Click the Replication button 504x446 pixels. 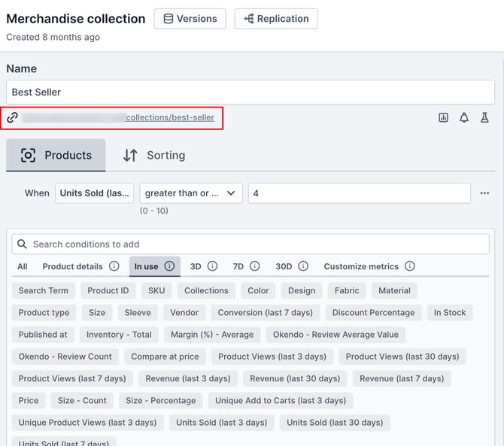(275, 19)
